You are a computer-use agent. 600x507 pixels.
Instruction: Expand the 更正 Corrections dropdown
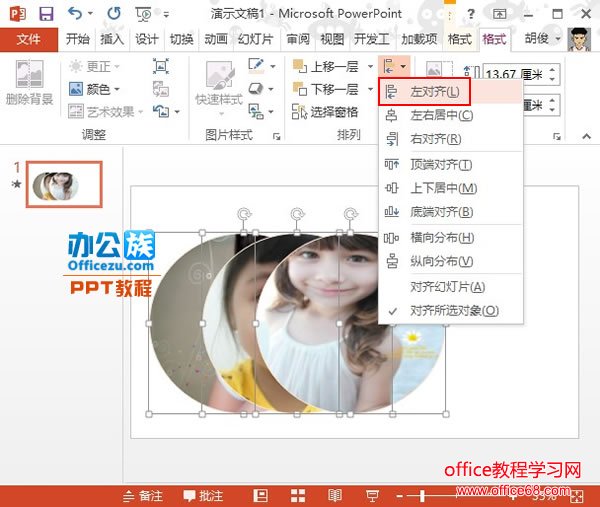(x=116, y=67)
